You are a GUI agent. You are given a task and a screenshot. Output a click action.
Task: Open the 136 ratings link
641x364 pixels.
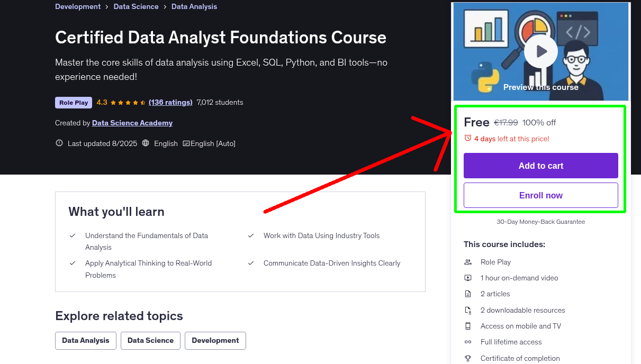170,102
